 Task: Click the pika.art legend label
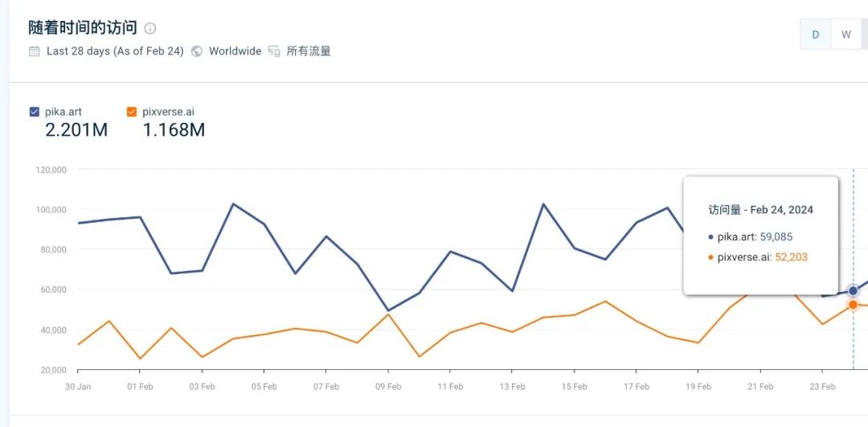point(63,112)
